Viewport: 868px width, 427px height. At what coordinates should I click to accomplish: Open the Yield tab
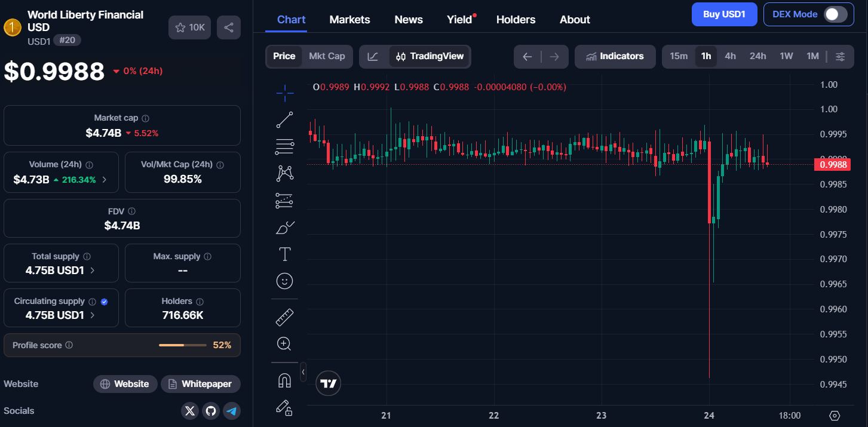(x=460, y=20)
